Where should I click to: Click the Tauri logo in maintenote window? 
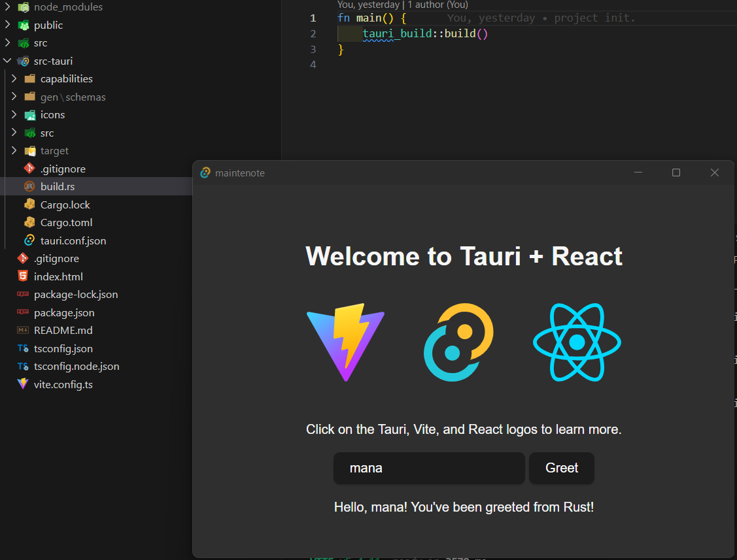[x=459, y=342]
